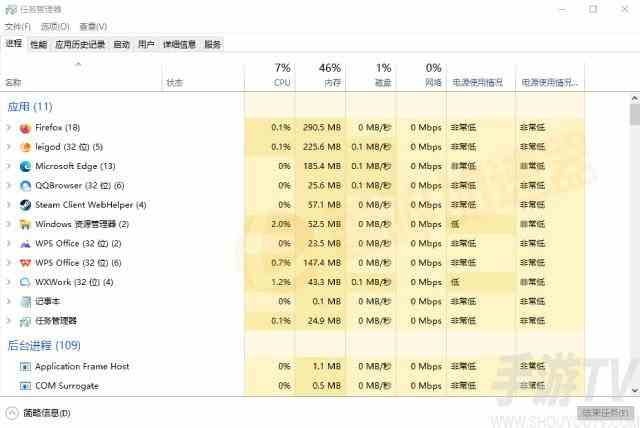This screenshot has width=640, height=428.
Task: Sort by the 状态 column header
Action: point(203,78)
